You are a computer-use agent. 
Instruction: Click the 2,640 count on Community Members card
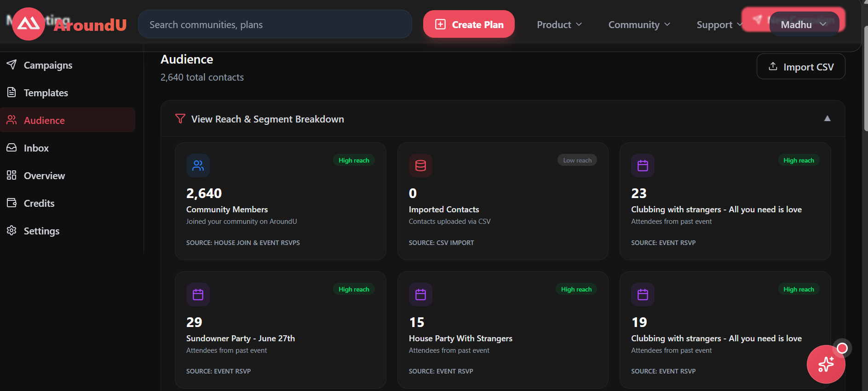pyautogui.click(x=204, y=193)
